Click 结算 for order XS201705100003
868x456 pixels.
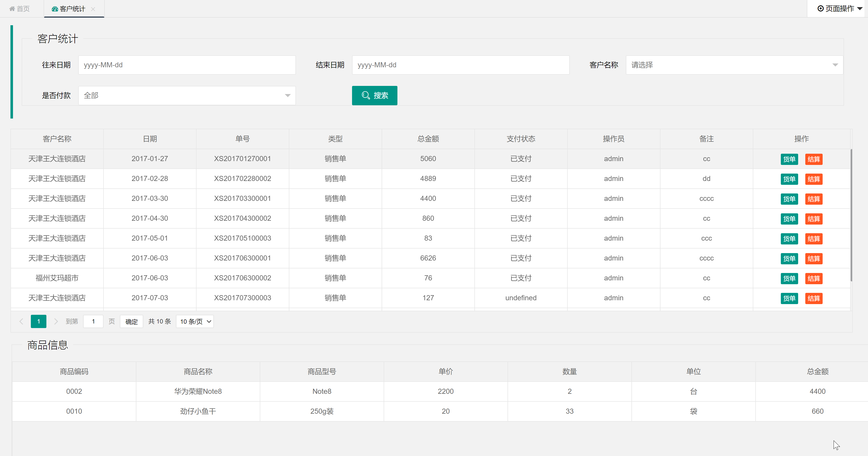click(813, 239)
